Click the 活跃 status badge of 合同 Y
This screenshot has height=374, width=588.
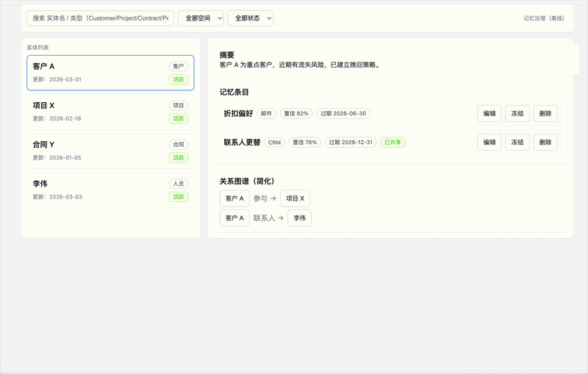[x=179, y=158]
